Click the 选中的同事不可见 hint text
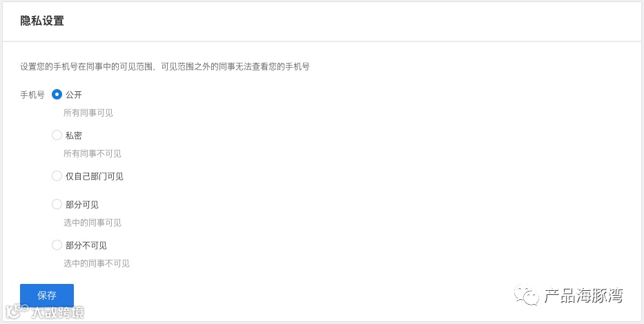The image size is (644, 324). point(97,264)
